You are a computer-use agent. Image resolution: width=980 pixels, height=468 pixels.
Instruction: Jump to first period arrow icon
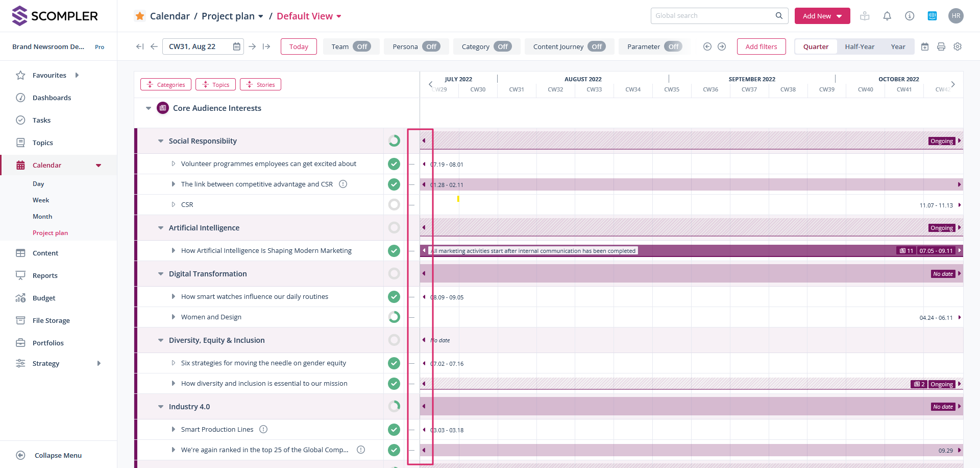tap(140, 46)
